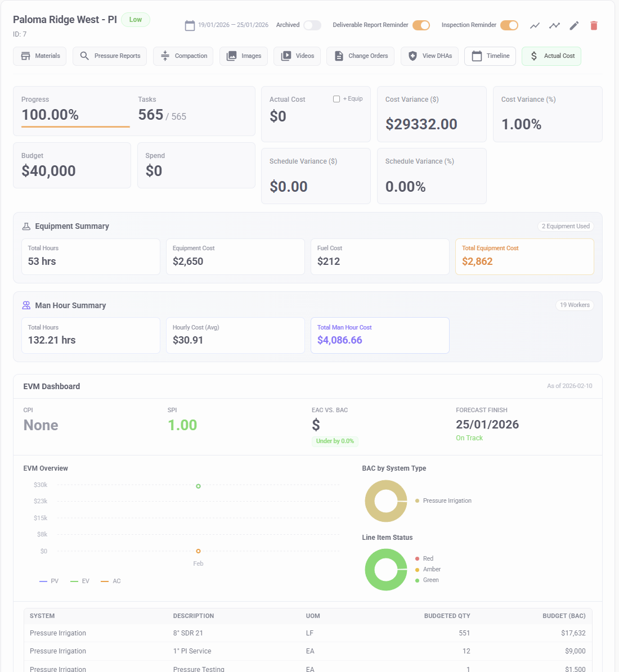Screen dimensions: 619x672
Task: Click the Man Hour Summary people icon
Action: click(26, 305)
